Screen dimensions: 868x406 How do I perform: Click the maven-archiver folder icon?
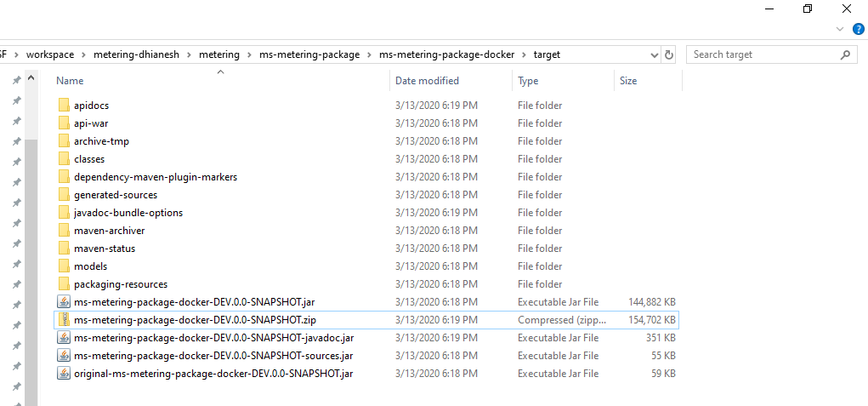coord(64,231)
